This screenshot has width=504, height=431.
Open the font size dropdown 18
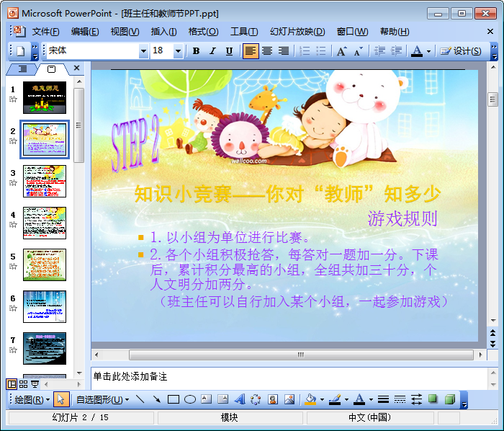[x=178, y=51]
